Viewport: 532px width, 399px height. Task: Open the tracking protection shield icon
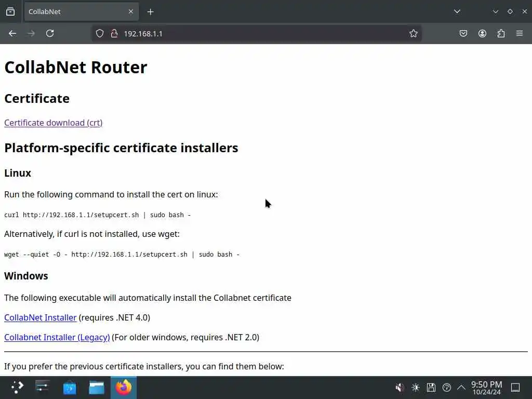(99, 33)
